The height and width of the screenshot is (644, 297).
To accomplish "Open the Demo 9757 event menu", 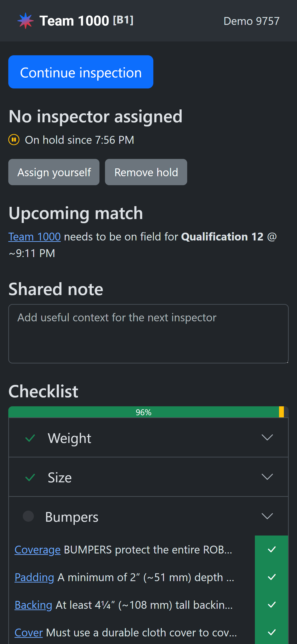I will pyautogui.click(x=251, y=21).
